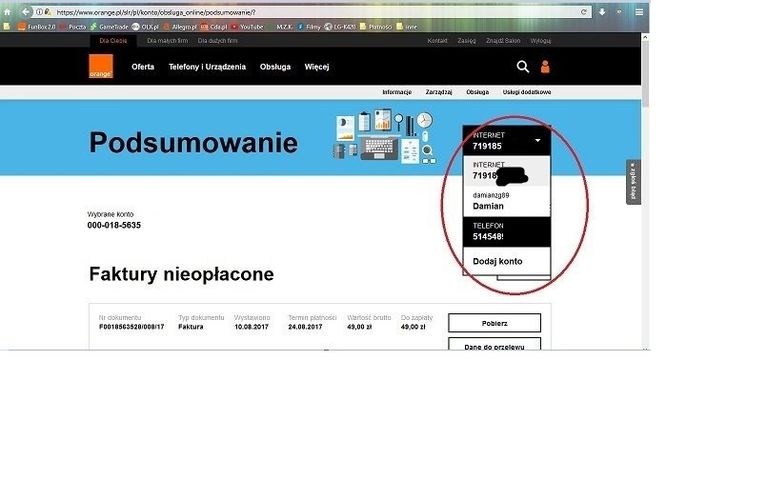Click the browser home icon
This screenshot has width=767, height=480.
click(x=7, y=12)
